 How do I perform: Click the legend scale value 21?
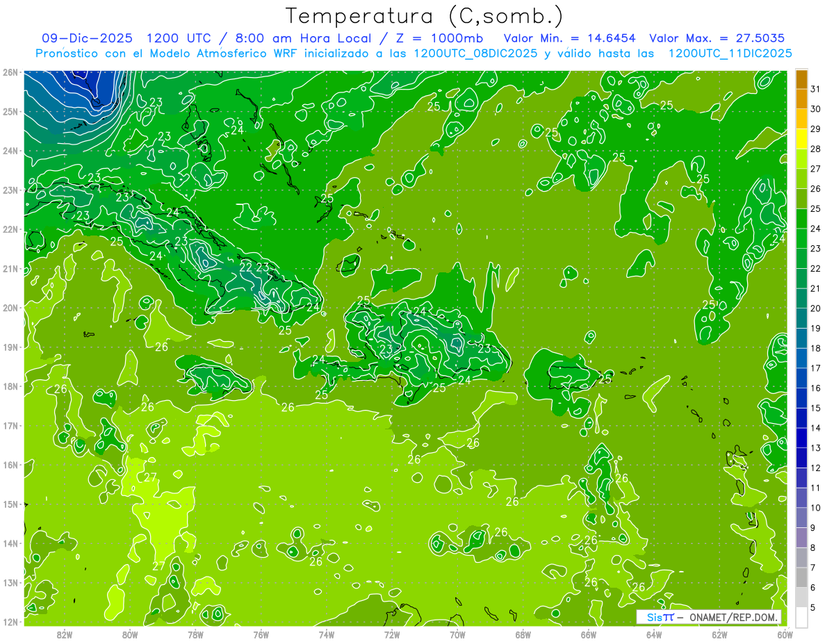click(x=816, y=288)
